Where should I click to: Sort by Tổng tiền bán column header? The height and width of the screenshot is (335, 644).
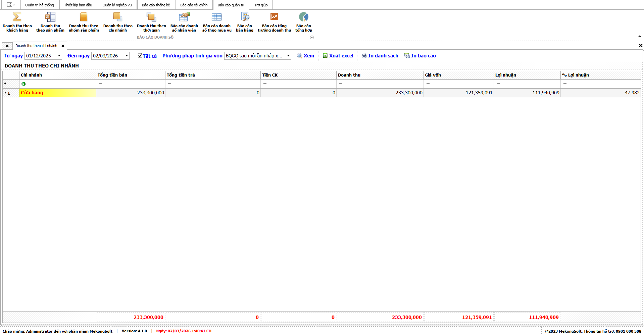131,75
